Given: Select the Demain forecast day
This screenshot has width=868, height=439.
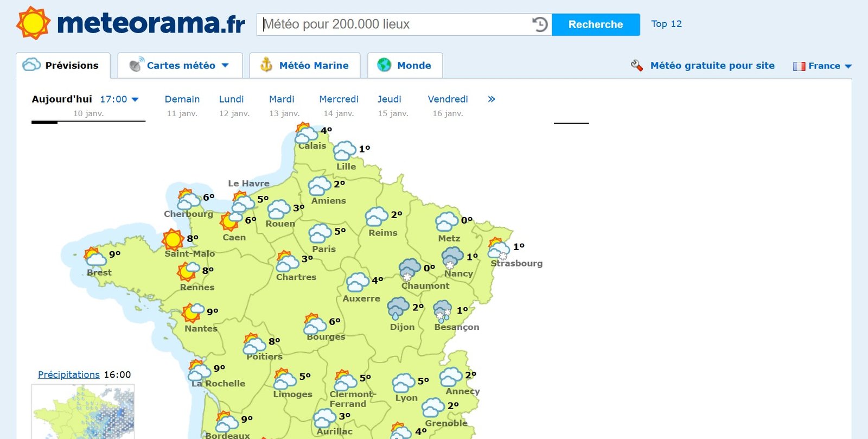Looking at the screenshot, I should click(182, 99).
